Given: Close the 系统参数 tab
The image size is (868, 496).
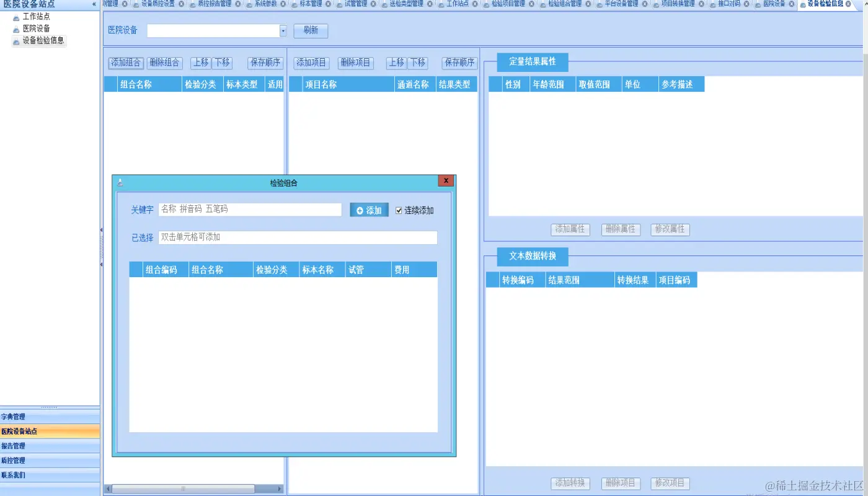Looking at the screenshot, I should click(x=283, y=4).
